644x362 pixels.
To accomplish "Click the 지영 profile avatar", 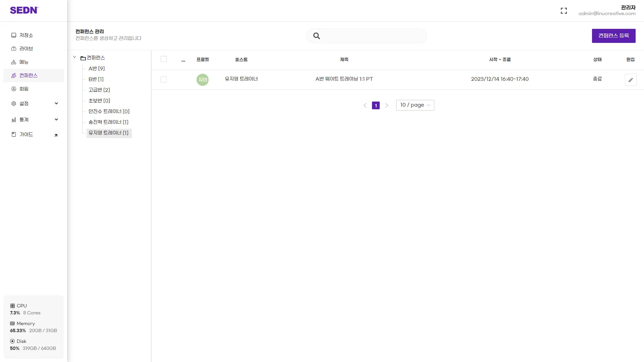I will [203, 80].
